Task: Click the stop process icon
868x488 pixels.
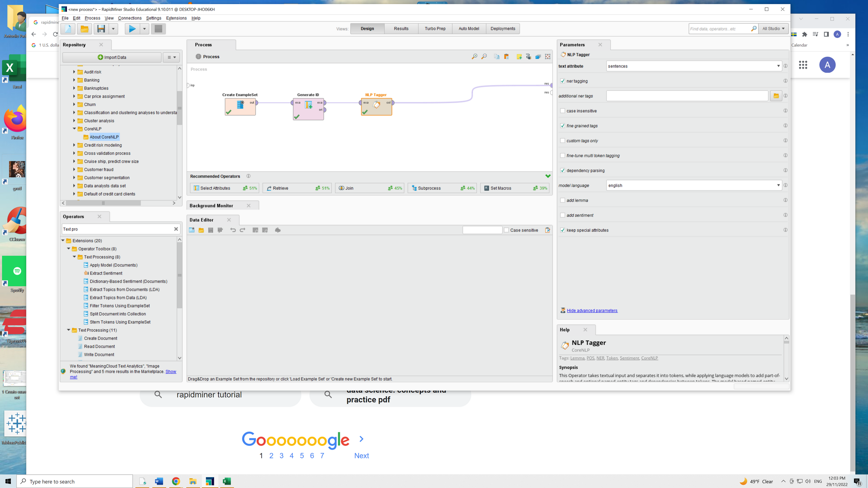Action: 158,29
